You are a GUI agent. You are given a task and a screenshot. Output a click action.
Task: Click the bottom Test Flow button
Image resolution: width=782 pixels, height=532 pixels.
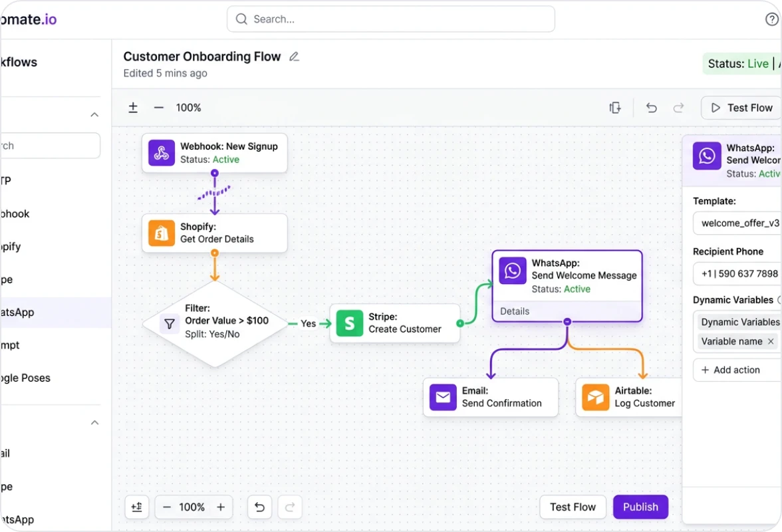[x=573, y=507]
